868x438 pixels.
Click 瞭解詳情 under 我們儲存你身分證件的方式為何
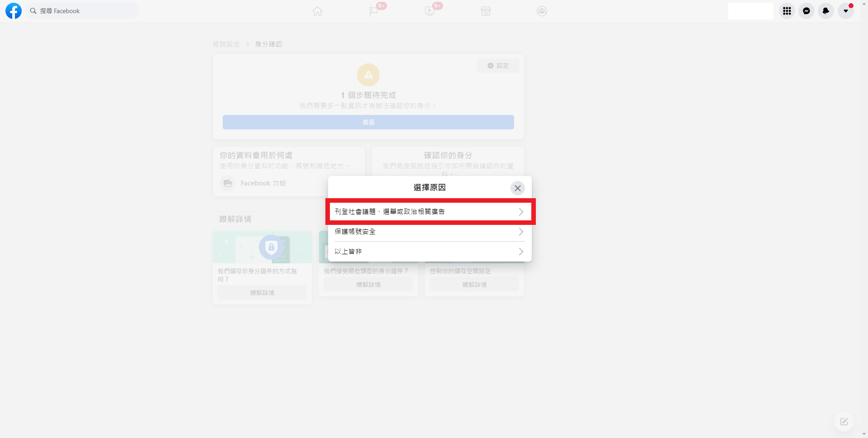[262, 293]
